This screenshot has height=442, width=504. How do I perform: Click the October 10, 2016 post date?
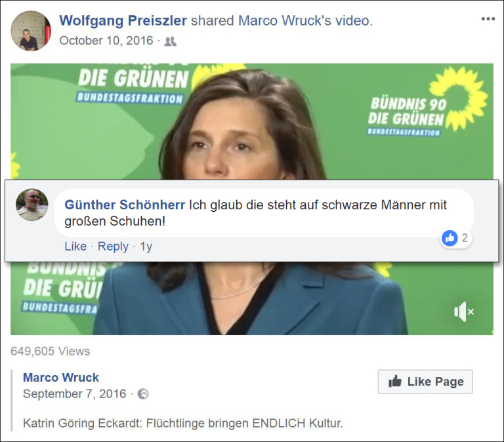(x=106, y=41)
